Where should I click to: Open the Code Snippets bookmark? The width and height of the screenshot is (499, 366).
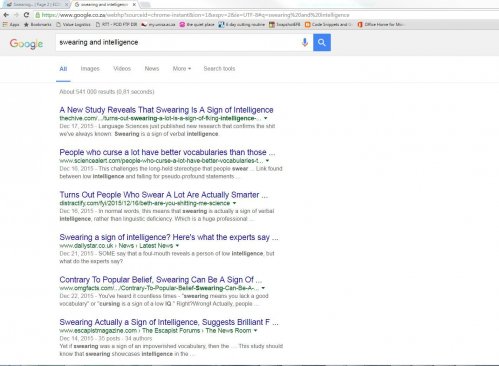click(x=328, y=25)
